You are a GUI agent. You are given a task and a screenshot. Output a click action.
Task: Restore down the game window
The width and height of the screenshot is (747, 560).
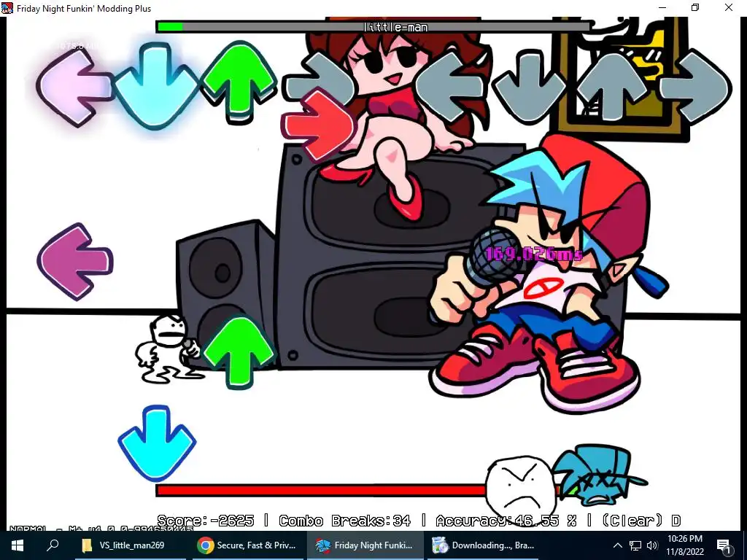[695, 7]
